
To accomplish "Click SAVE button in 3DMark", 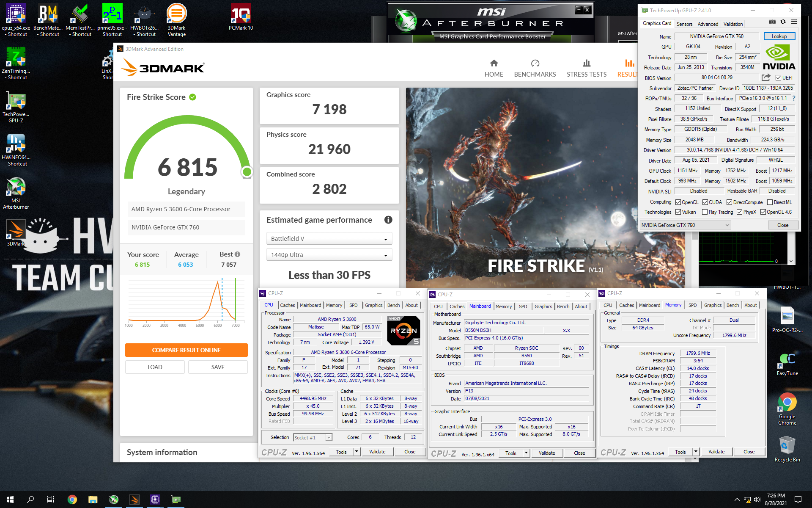I will coord(218,367).
